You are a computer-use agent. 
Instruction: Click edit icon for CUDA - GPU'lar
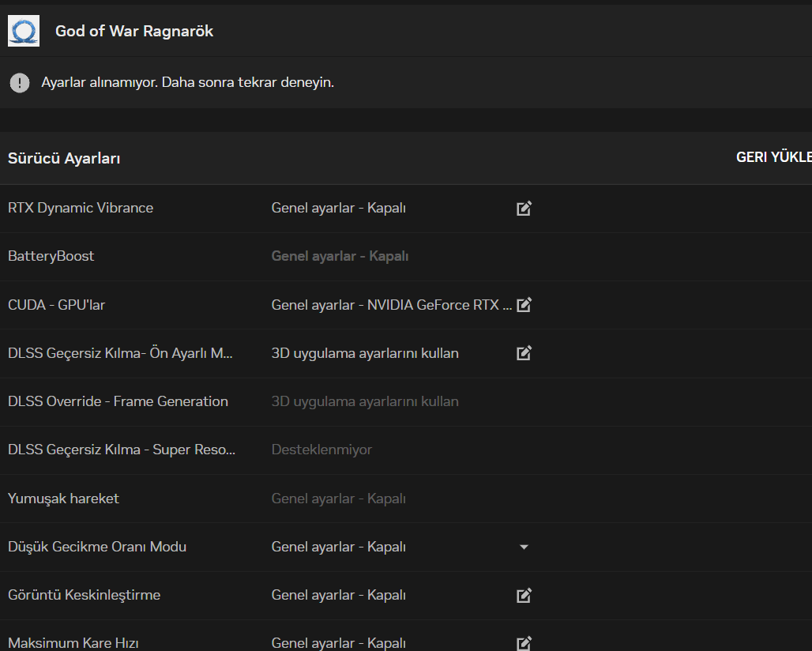click(524, 305)
